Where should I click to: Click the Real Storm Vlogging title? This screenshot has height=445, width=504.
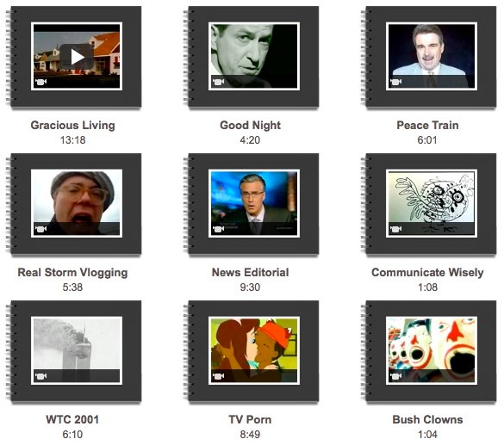pyautogui.click(x=72, y=273)
